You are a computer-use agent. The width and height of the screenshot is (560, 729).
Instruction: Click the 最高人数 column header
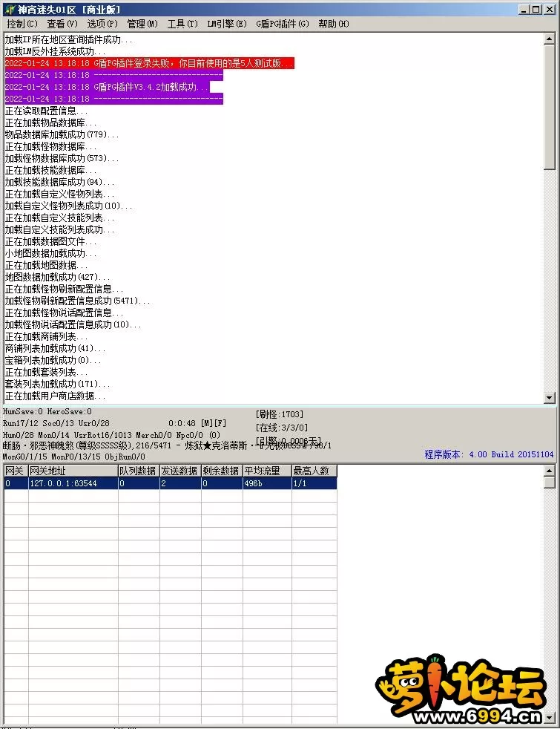click(x=314, y=471)
